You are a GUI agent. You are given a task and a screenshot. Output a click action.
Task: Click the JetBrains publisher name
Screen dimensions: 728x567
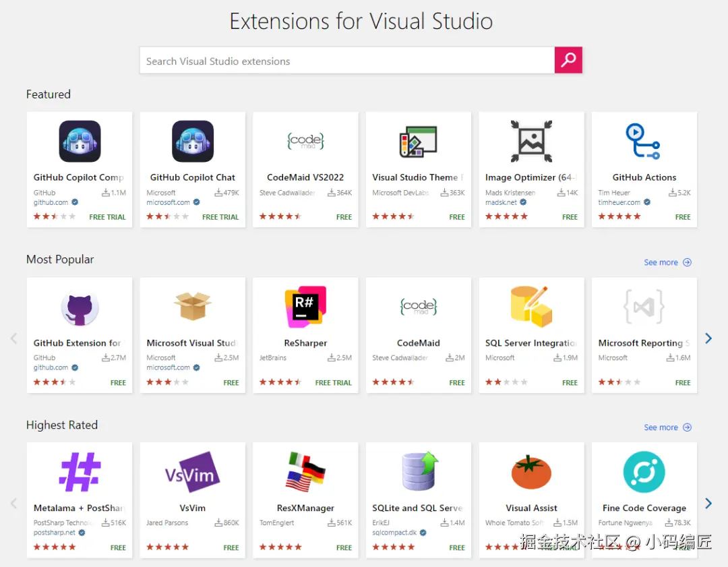click(273, 358)
